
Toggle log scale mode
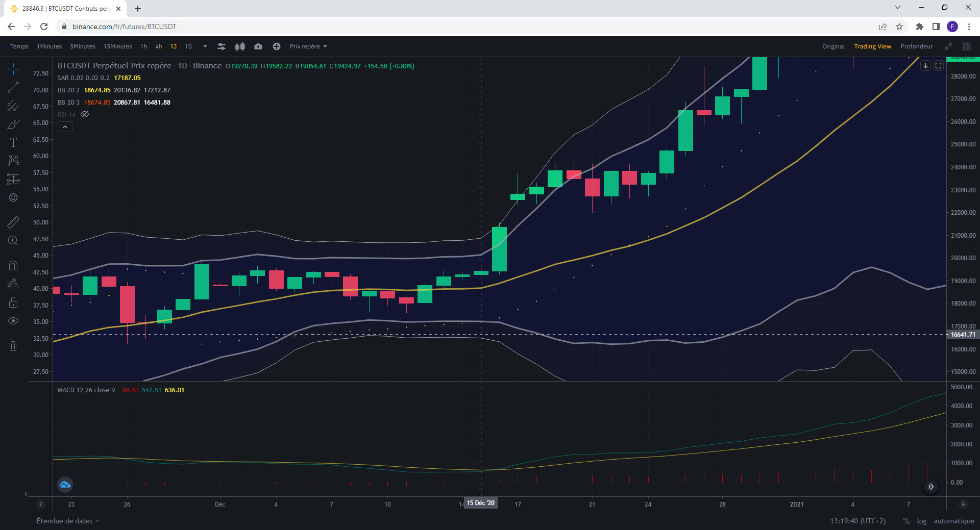(922, 521)
